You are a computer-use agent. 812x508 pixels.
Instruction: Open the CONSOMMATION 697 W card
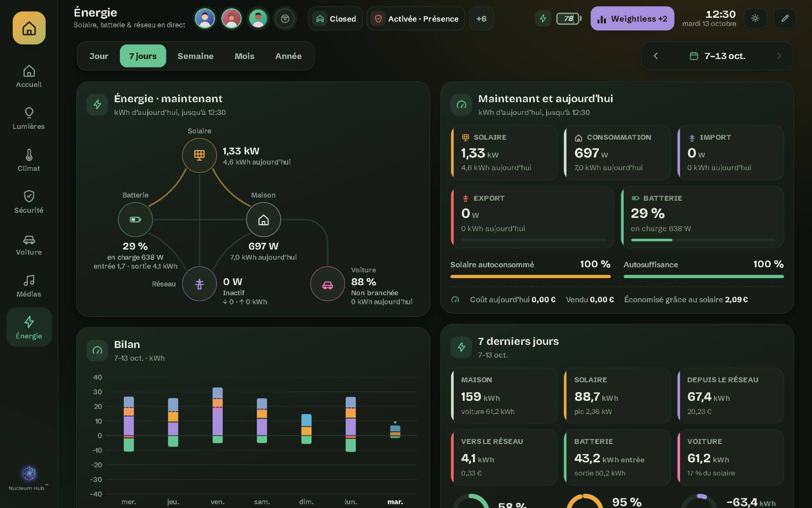coord(617,152)
